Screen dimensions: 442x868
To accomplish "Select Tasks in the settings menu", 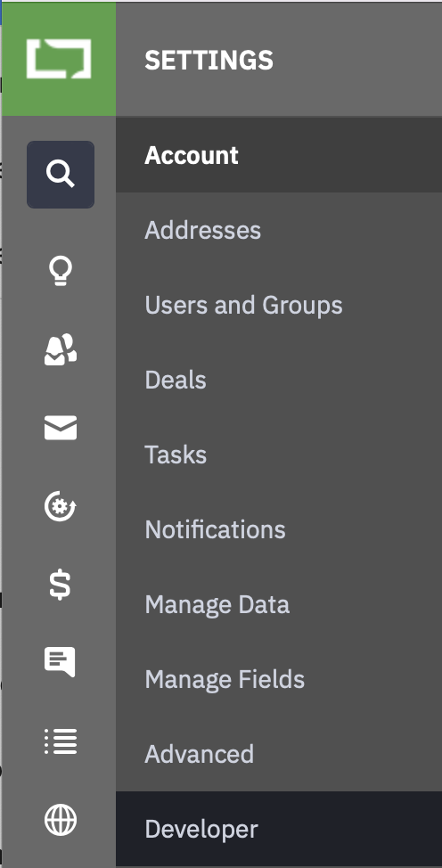I will tap(279, 454).
